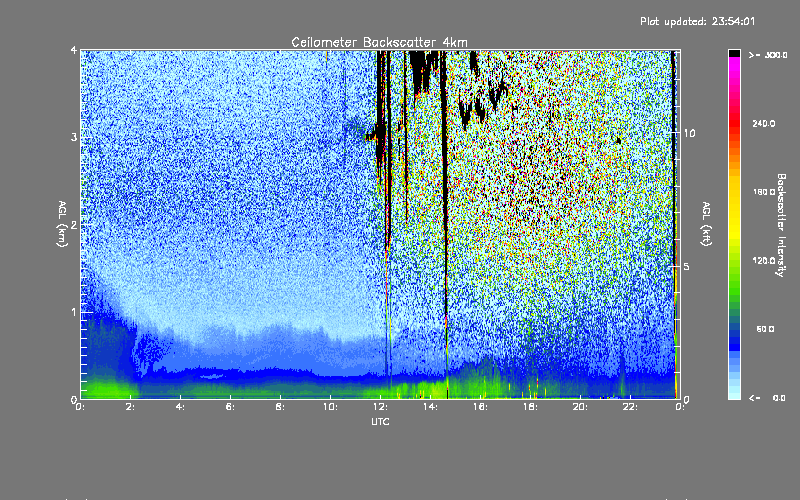Click the backscatter plot image area
Image resolution: width=800 pixels, height=500 pixels.
[x=380, y=224]
